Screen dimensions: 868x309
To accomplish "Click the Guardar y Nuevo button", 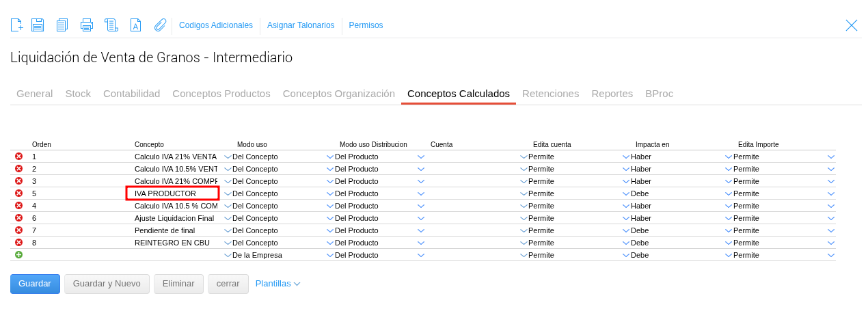I will coord(107,284).
